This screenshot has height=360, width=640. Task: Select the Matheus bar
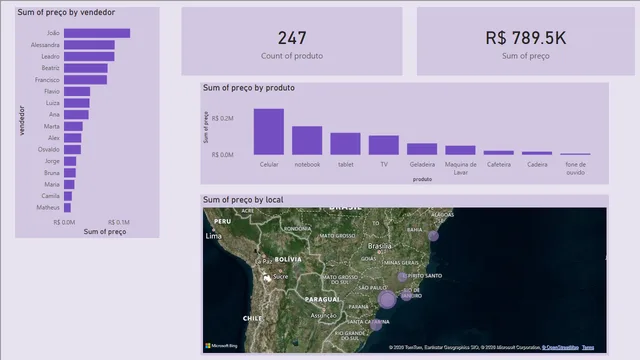[67, 208]
